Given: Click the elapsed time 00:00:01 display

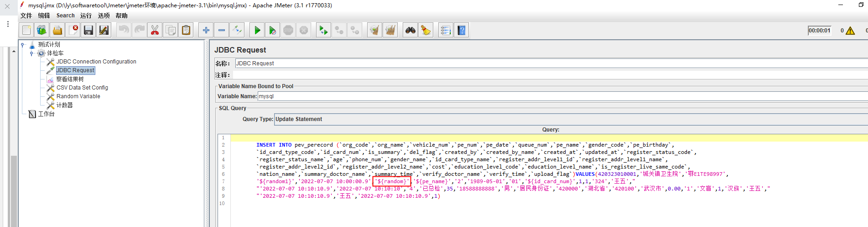Looking at the screenshot, I should coord(819,31).
